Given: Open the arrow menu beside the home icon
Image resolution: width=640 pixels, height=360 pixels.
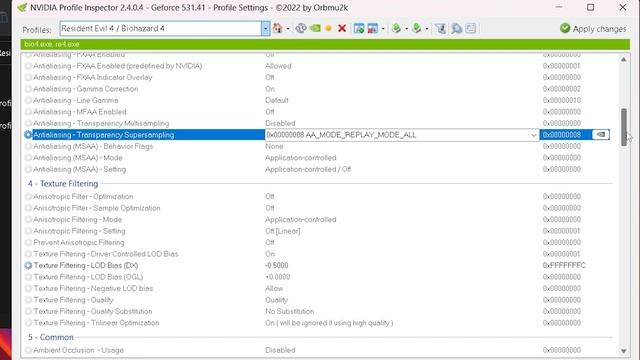Looking at the screenshot, I should point(288,29).
